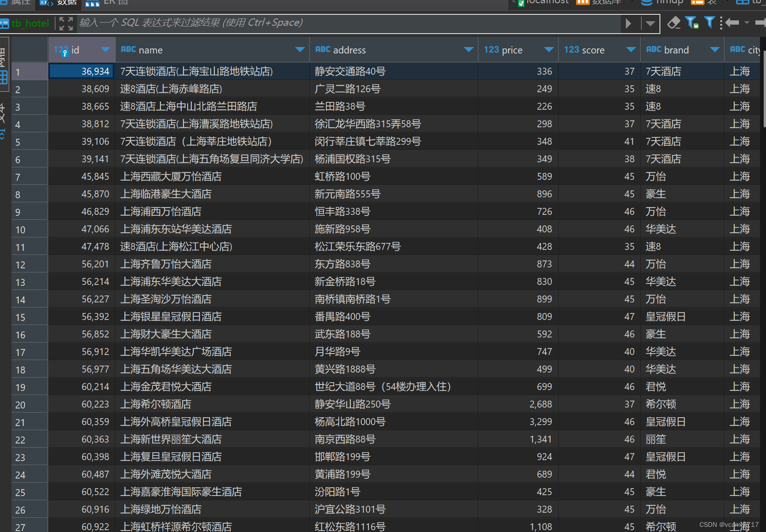766x532 pixels.
Task: Open the brand column filter dropdown
Action: click(x=715, y=50)
